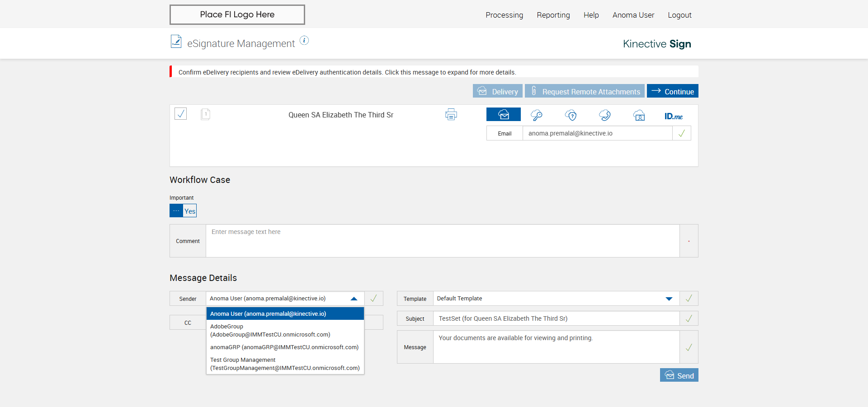Screen dimensions: 868x407
Task: Select the security question shield icon
Action: [571, 115]
